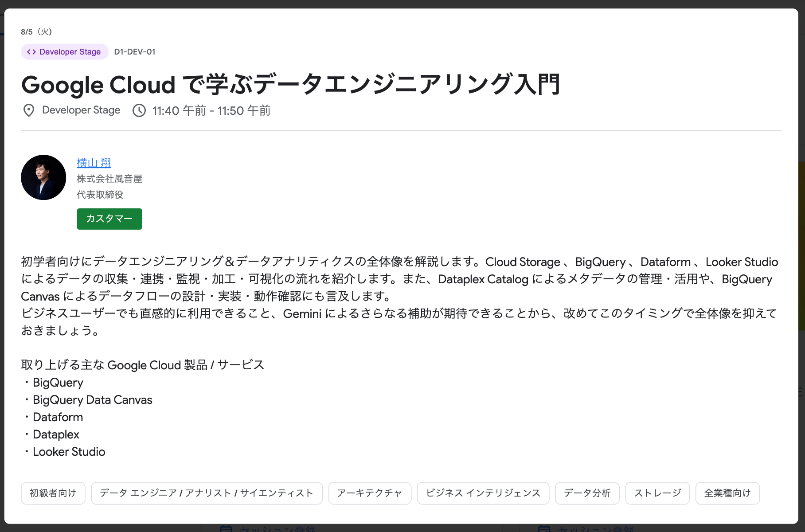Click session code D1-DEV-01
Screen dimensions: 805x532
[x=135, y=52]
